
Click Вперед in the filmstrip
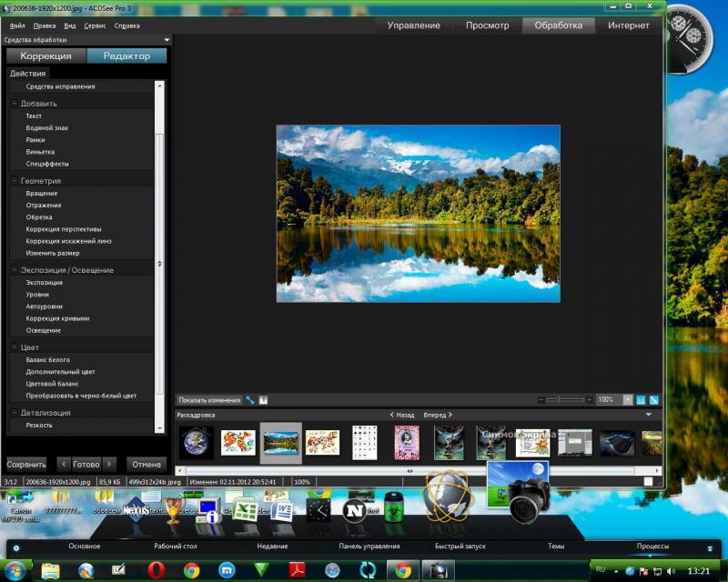click(438, 415)
